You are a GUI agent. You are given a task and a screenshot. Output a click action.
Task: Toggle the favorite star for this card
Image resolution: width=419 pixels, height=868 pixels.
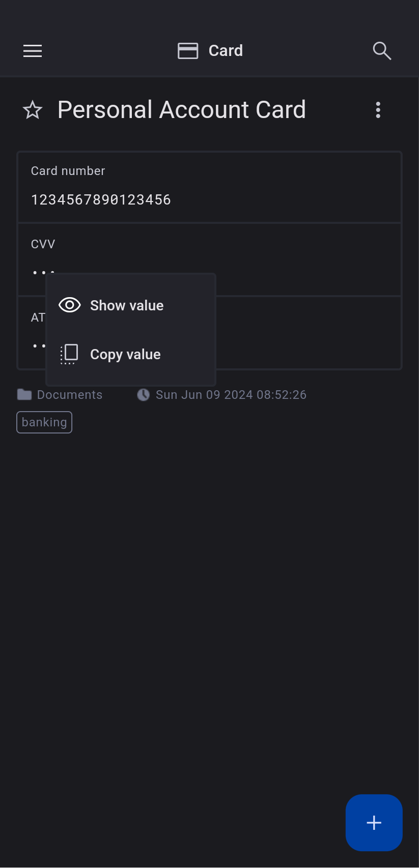33,110
